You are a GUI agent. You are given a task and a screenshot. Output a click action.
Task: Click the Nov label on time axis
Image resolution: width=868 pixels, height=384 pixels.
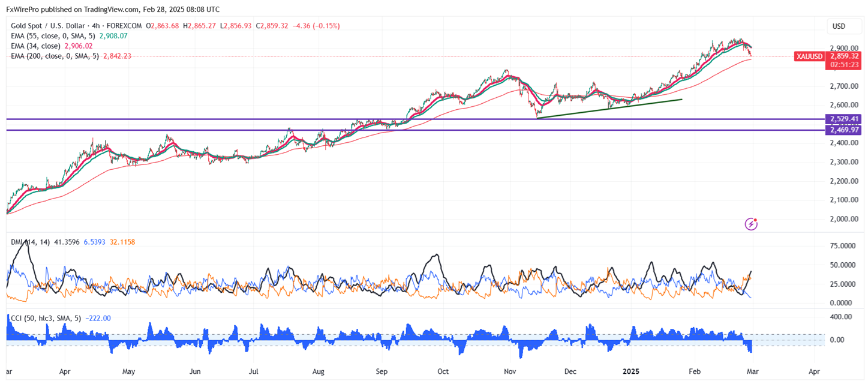tap(510, 371)
